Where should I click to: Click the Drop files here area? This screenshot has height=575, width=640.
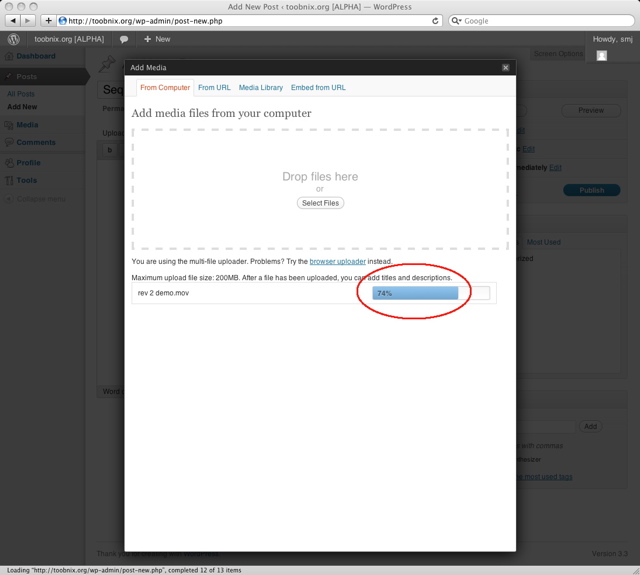point(320,189)
